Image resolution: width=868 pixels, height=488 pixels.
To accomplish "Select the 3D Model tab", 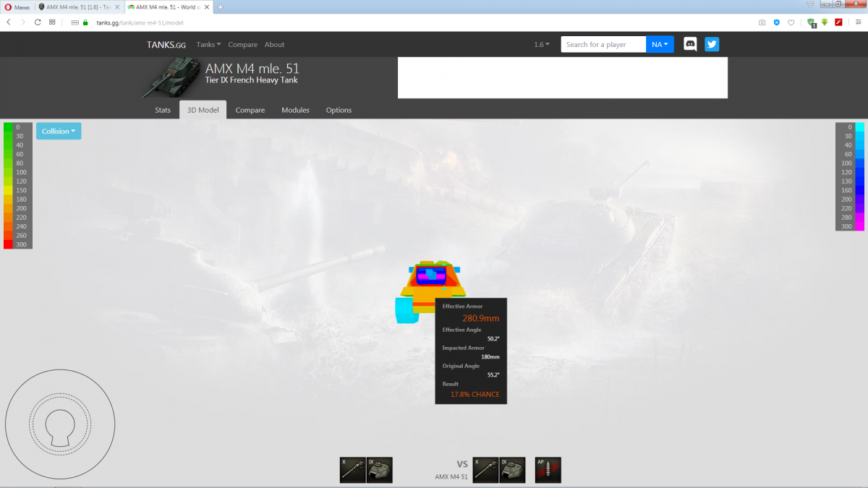I will pyautogui.click(x=203, y=110).
